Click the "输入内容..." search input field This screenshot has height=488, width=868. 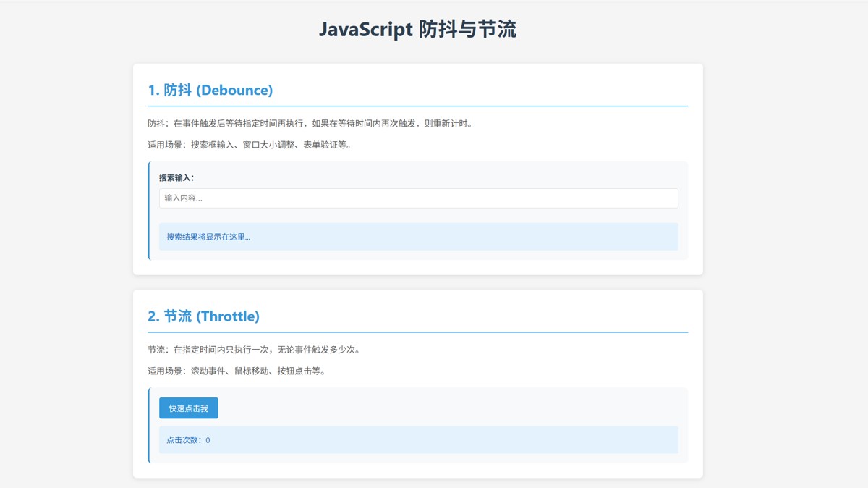coord(418,198)
